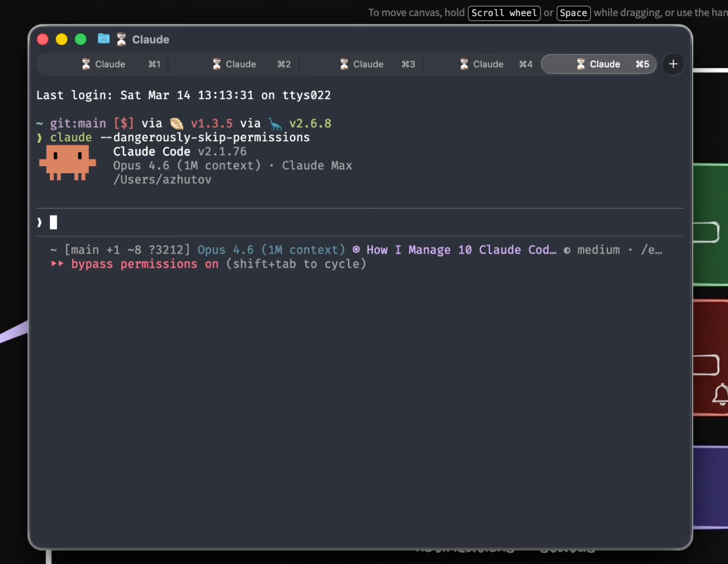The height and width of the screenshot is (564, 728).
Task: Click the hourglass icon on the fifth tab
Action: click(581, 64)
